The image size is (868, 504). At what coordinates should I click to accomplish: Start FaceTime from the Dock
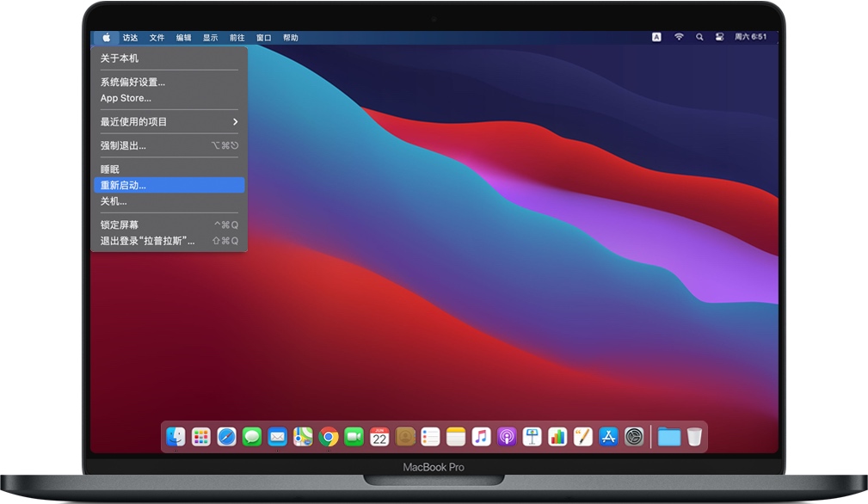click(354, 436)
